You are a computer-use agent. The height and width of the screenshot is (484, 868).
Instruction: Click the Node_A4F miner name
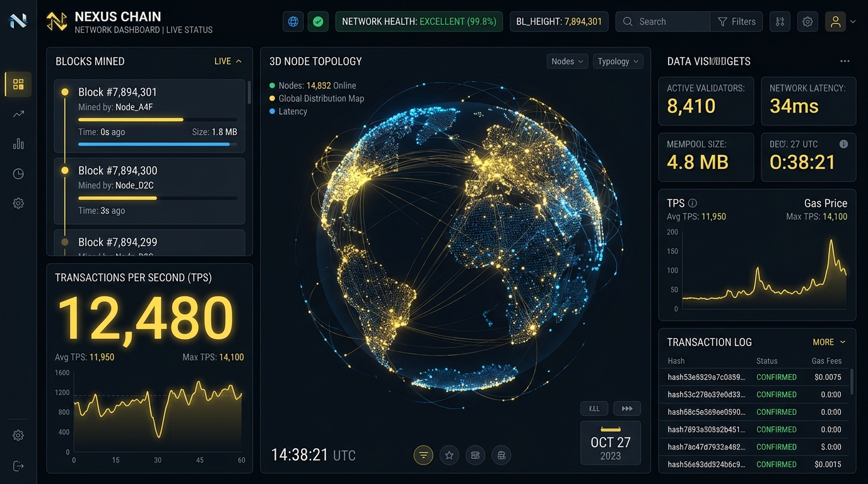tap(134, 107)
